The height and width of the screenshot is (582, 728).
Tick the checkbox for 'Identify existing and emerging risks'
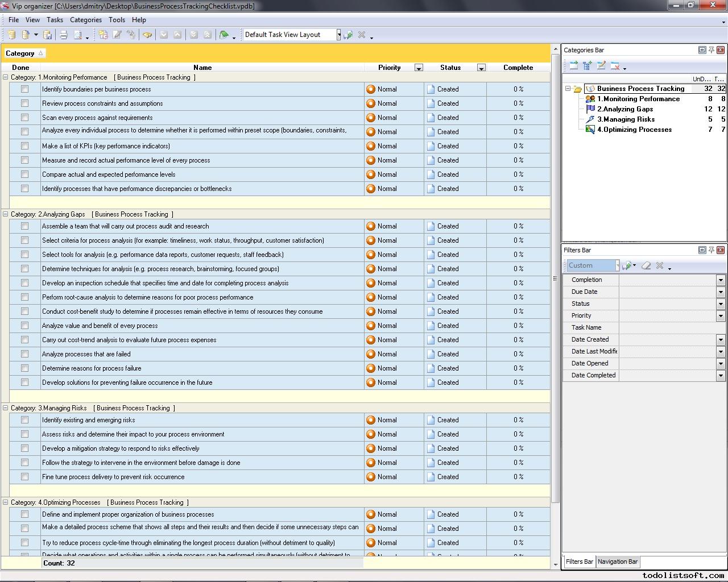click(24, 420)
